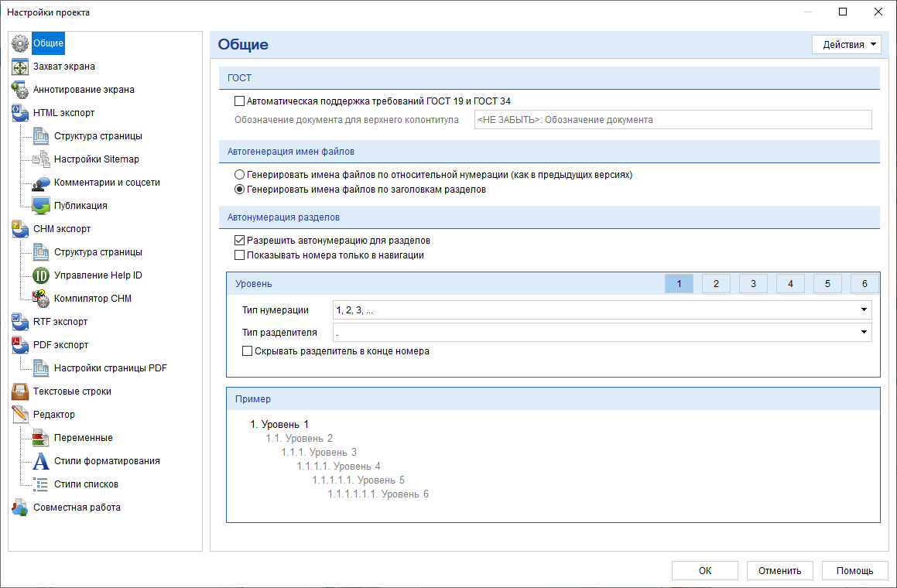Select the Компилятор CHM icon

pyautogui.click(x=41, y=299)
